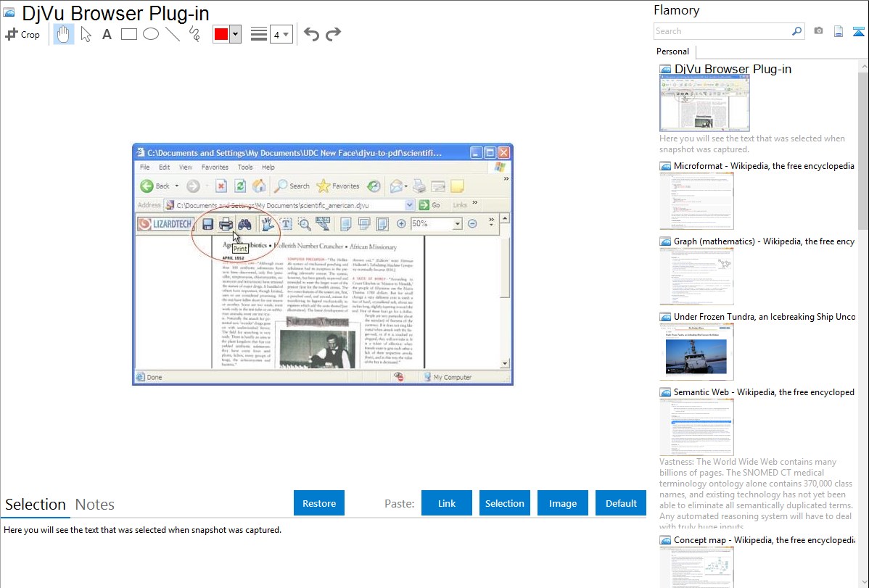Open the Microformat Wikipedia snapshot thumbnail

click(696, 201)
